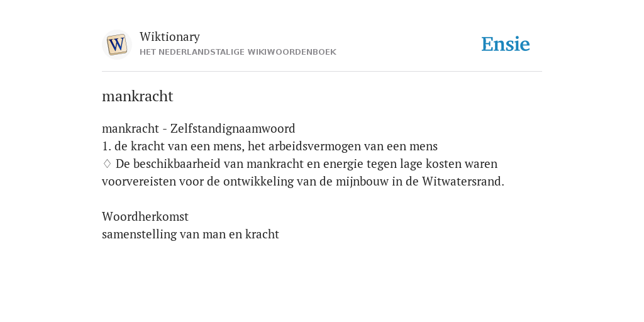Click the 'samenstelling van man en kracht' text
Image resolution: width=644 pixels, height=322 pixels.
[x=191, y=234]
